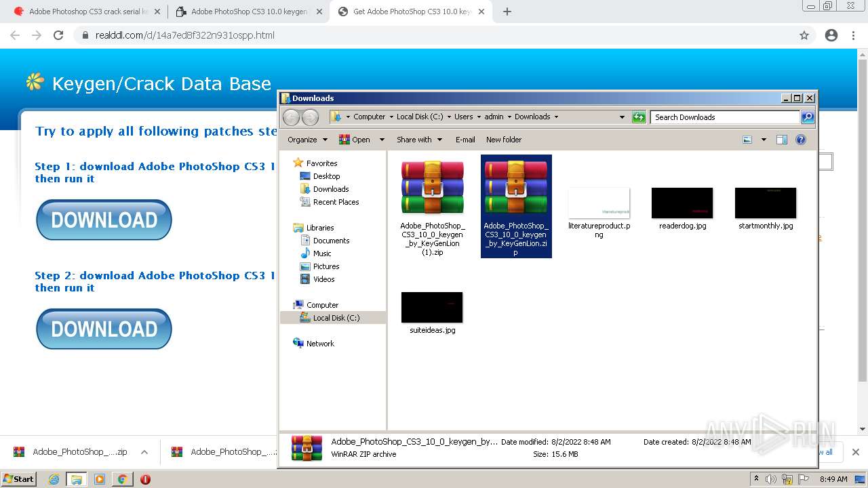868x488 pixels.
Task: Open a new Chrome tab
Action: [x=507, y=12]
